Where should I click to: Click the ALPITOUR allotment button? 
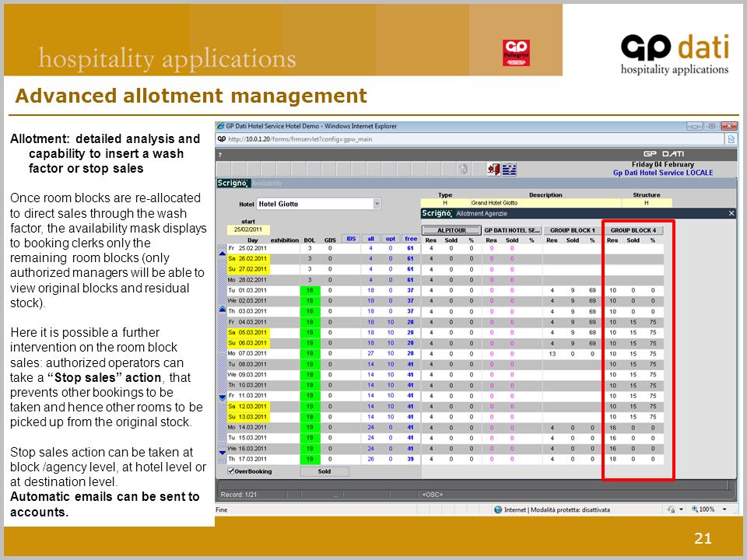click(451, 230)
